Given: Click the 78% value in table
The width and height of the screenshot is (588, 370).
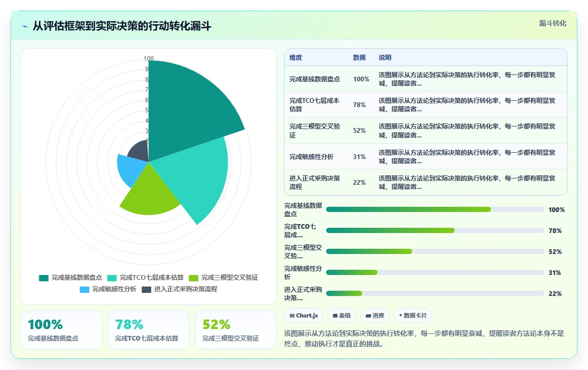Looking at the screenshot, I should point(359,104).
